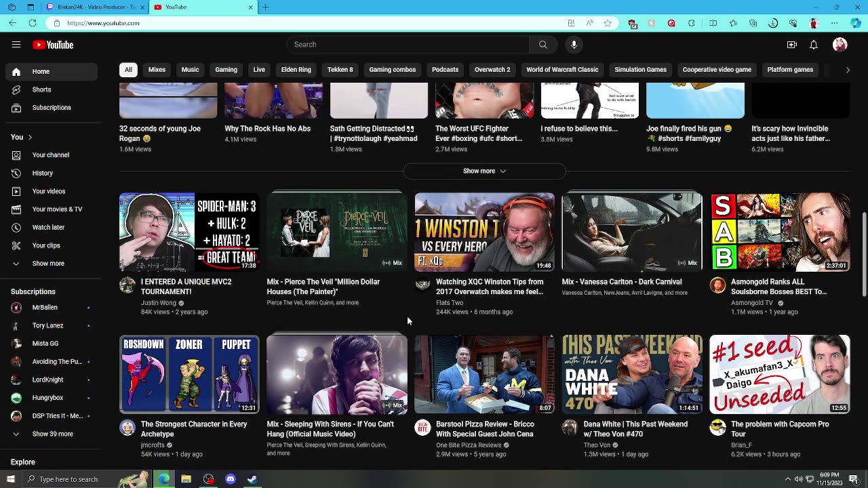The height and width of the screenshot is (488, 868).
Task: Open The problem with Capcom Pro Tour title
Action: click(780, 429)
